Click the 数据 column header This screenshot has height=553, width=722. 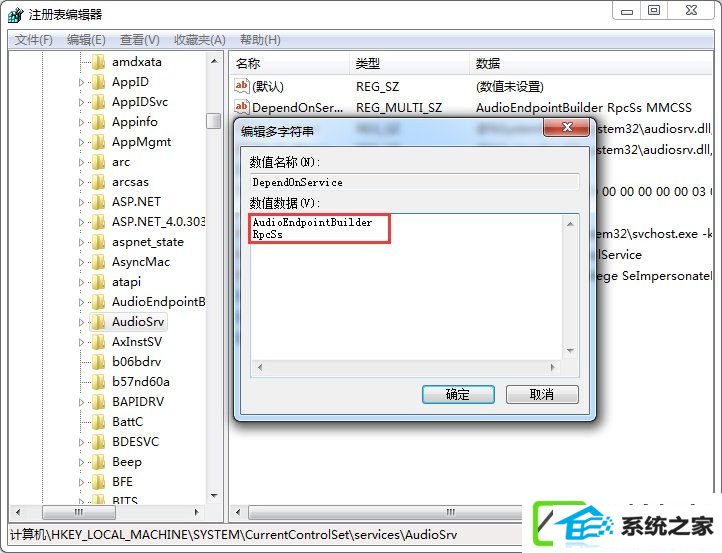488,64
